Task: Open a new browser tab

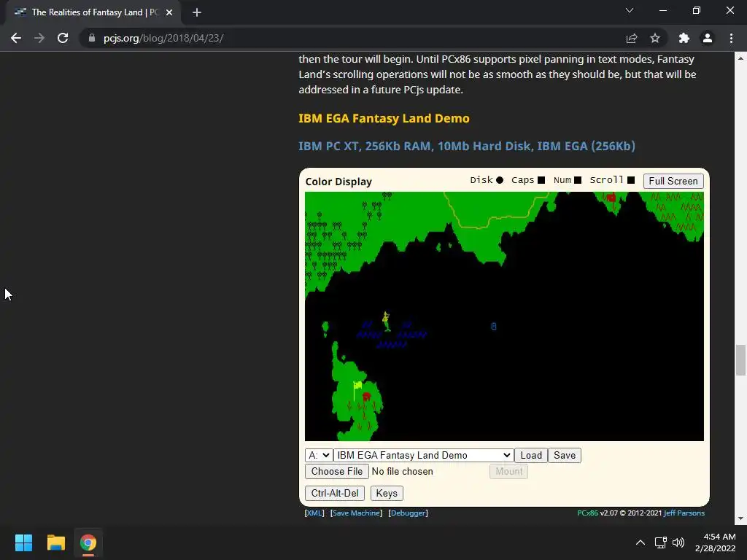Action: 197,12
